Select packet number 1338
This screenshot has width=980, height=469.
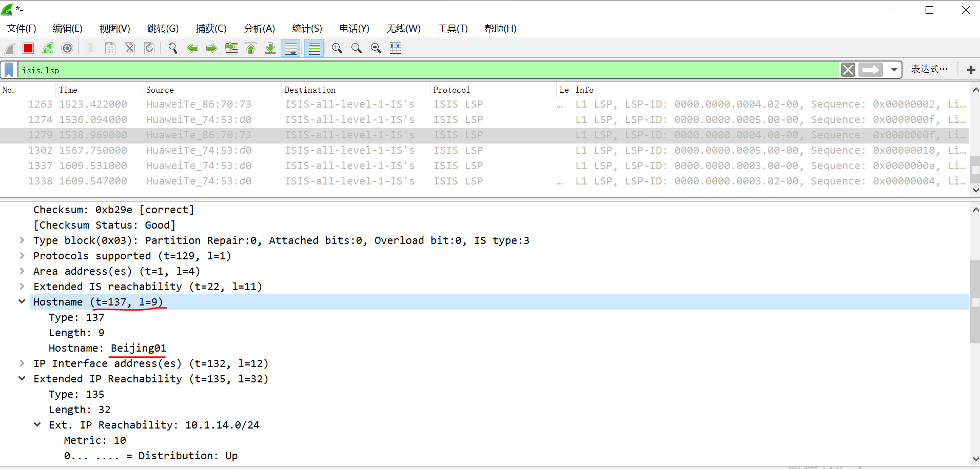(484, 181)
